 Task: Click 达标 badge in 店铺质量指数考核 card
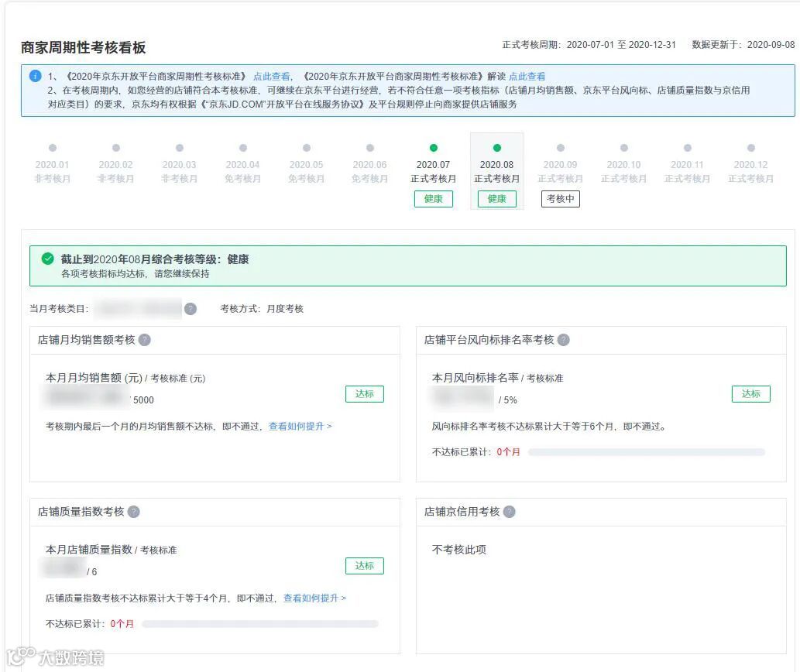click(x=364, y=565)
